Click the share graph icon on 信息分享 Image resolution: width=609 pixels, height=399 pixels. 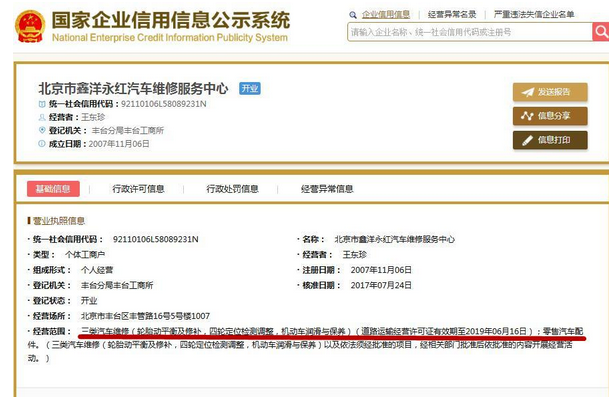pyautogui.click(x=527, y=116)
